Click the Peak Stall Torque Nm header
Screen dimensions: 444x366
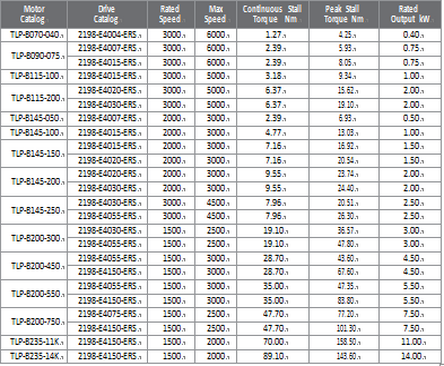click(344, 14)
